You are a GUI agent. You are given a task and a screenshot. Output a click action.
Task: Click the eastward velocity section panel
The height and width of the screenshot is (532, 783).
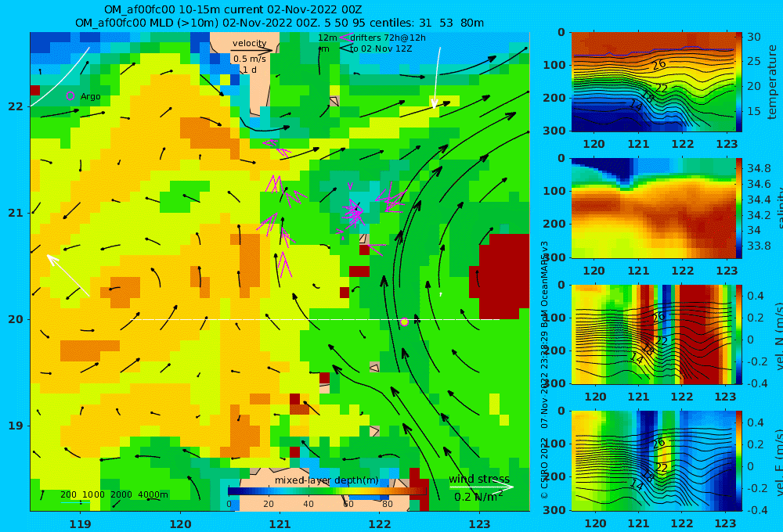(653, 461)
